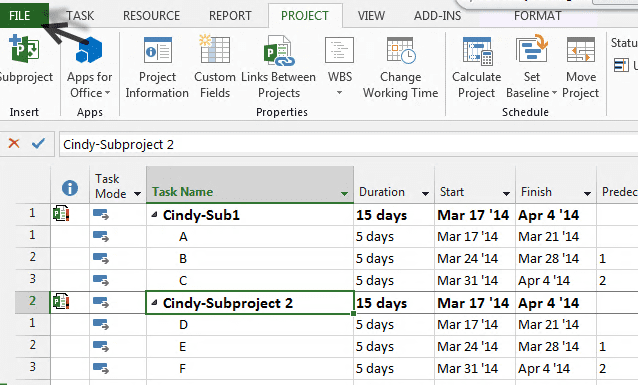Collapse the Cindy-Sub1 summary task
638x385 pixels.
tap(154, 214)
